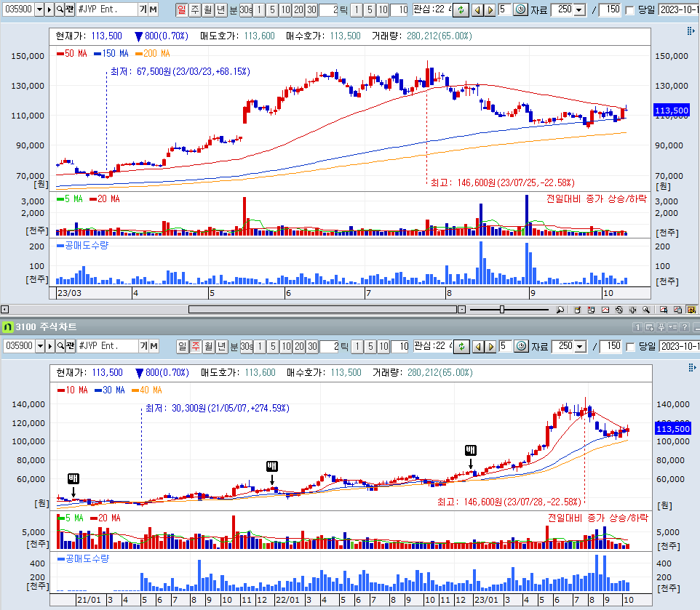Image resolution: width=700 pixels, height=610 pixels.
Task: Click the circular sync arrows icon in bottom bar
Action: pyautogui.click(x=619, y=310)
